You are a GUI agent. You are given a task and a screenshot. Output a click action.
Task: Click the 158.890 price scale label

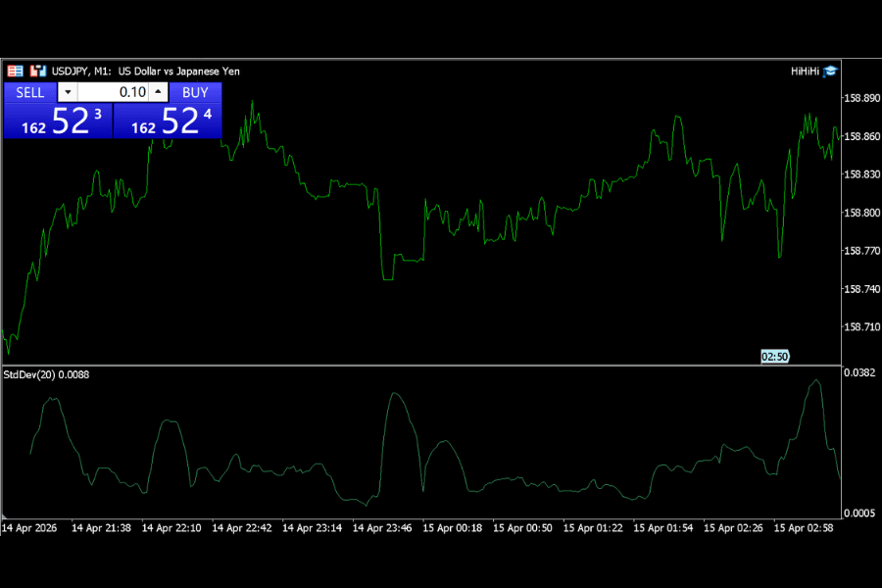click(862, 98)
